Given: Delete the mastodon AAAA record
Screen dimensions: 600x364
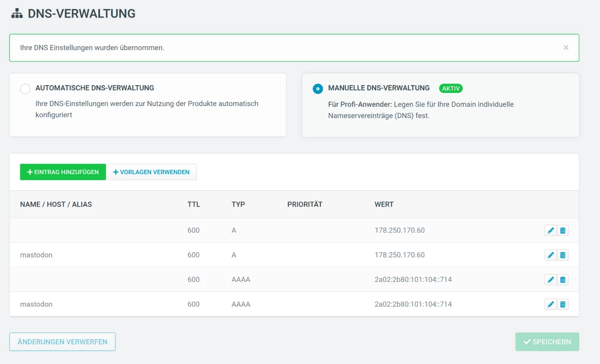Looking at the screenshot, I should (563, 305).
